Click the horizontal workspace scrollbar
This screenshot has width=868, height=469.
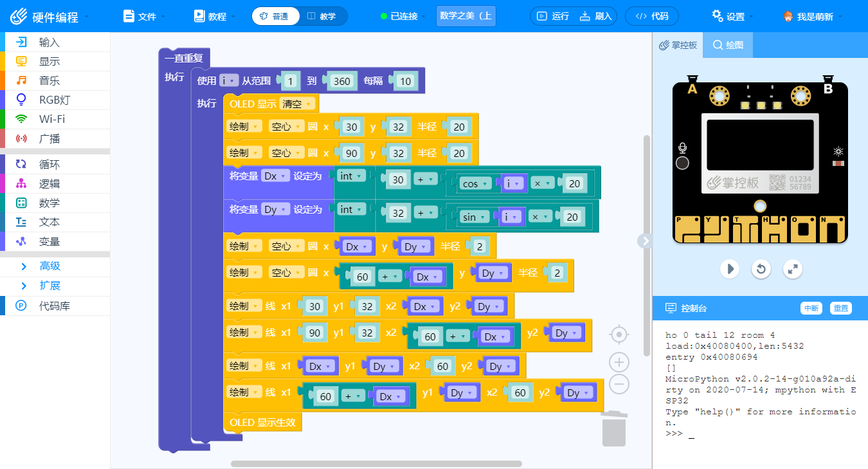point(376,463)
